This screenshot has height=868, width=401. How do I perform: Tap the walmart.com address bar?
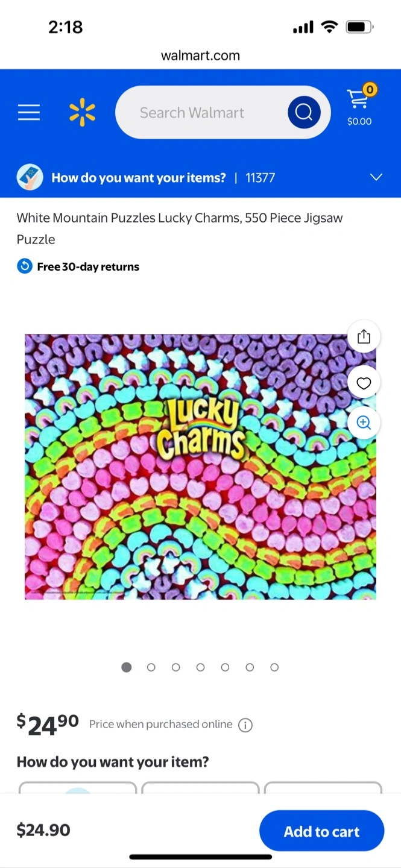tap(200, 56)
